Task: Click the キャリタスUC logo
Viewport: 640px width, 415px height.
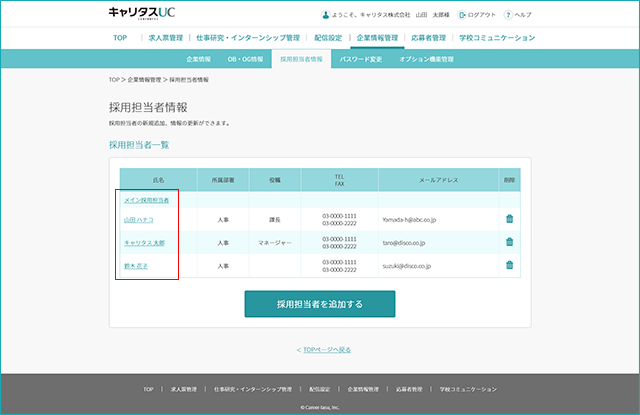Action: (142, 13)
